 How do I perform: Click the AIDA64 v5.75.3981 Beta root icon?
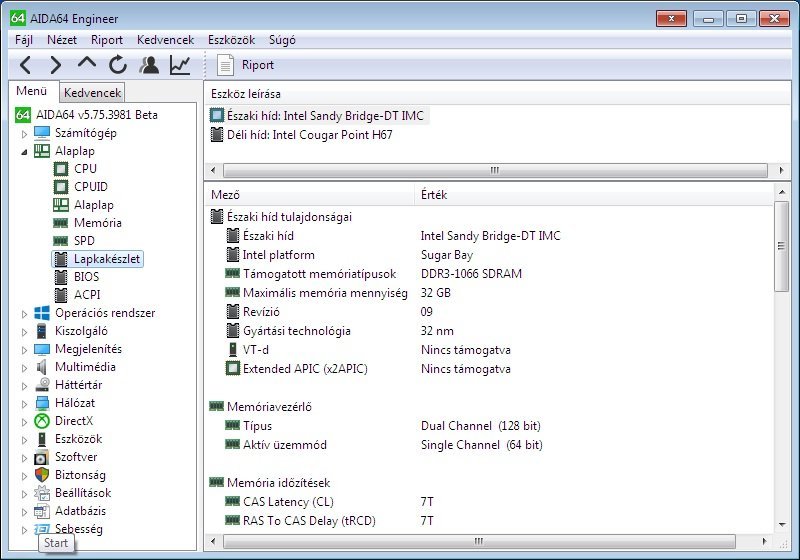[x=22, y=115]
